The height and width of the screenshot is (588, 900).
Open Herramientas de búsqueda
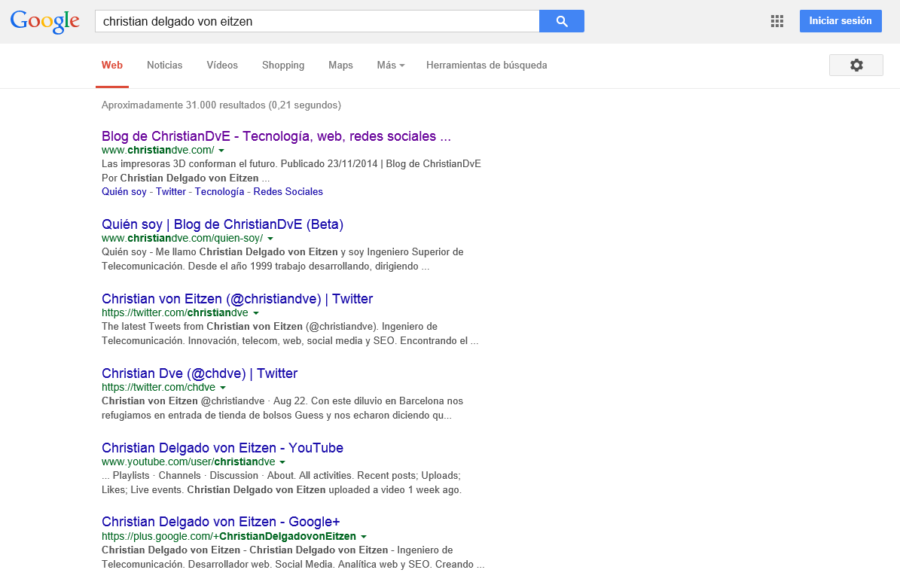[x=487, y=65]
